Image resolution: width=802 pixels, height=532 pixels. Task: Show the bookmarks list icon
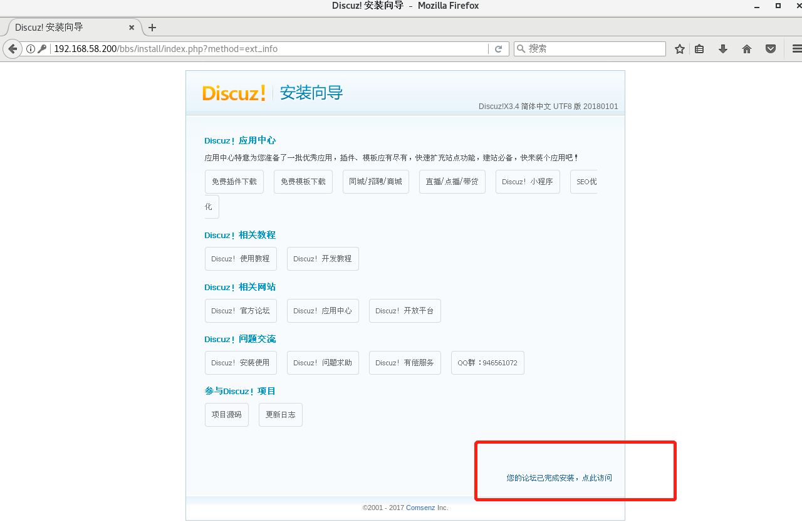click(x=700, y=49)
